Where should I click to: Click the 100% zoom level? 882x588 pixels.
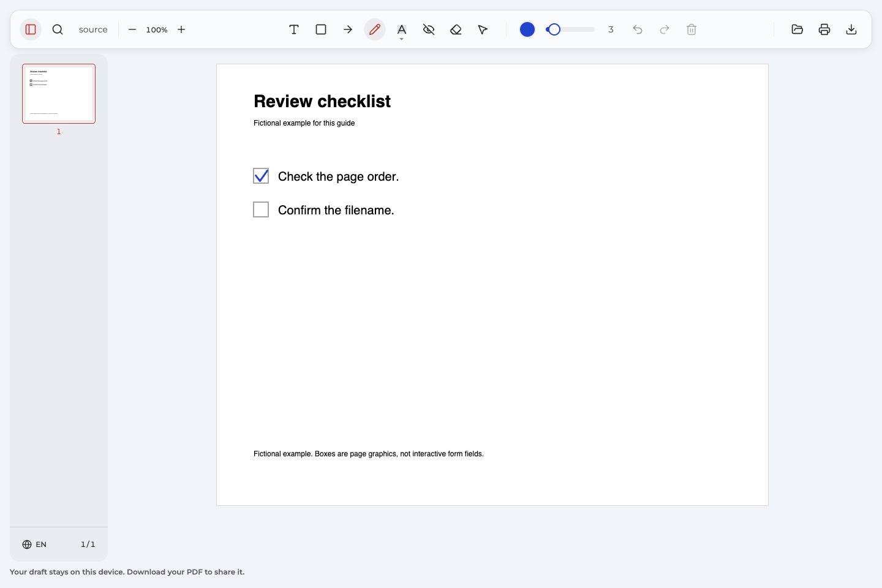(x=157, y=29)
